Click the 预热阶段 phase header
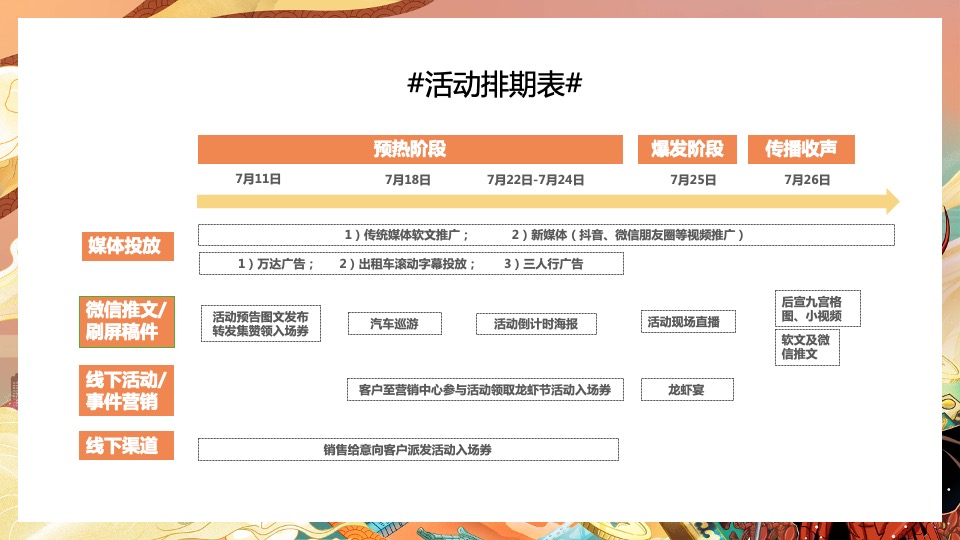The height and width of the screenshot is (540, 960). tap(410, 149)
